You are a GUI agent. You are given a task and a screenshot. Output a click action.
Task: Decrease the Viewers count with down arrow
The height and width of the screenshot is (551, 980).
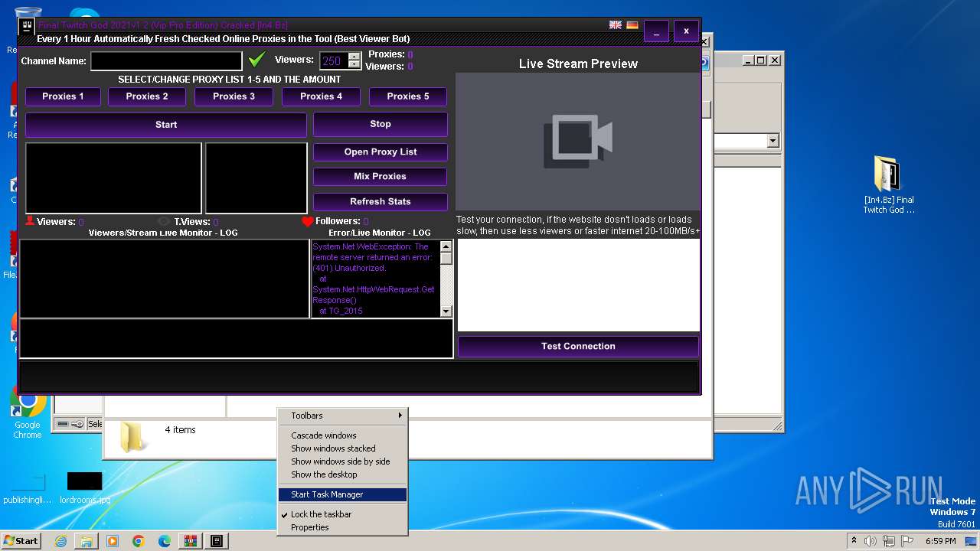(x=354, y=65)
